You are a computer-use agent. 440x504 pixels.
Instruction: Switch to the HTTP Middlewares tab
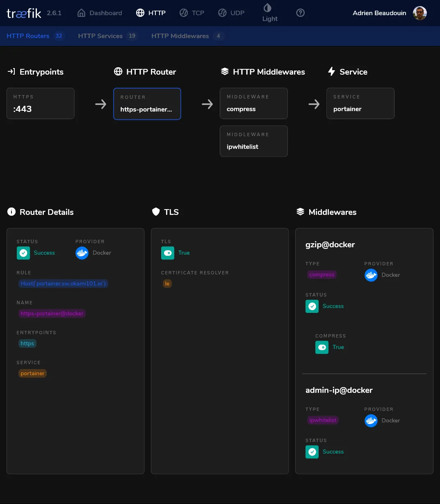click(180, 36)
